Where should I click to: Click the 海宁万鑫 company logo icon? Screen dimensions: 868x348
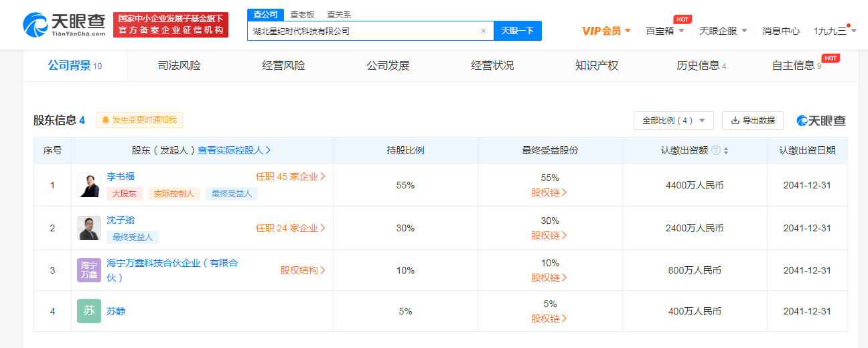[88, 270]
